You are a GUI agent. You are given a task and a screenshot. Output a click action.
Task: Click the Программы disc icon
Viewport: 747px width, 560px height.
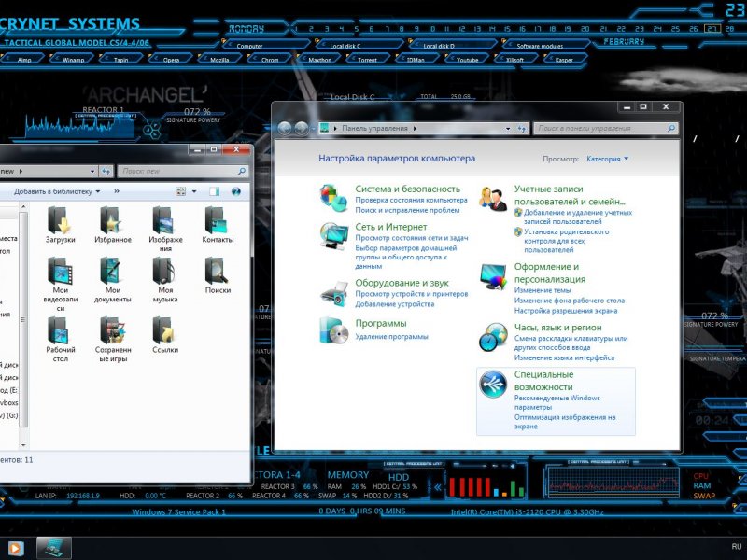(x=334, y=330)
